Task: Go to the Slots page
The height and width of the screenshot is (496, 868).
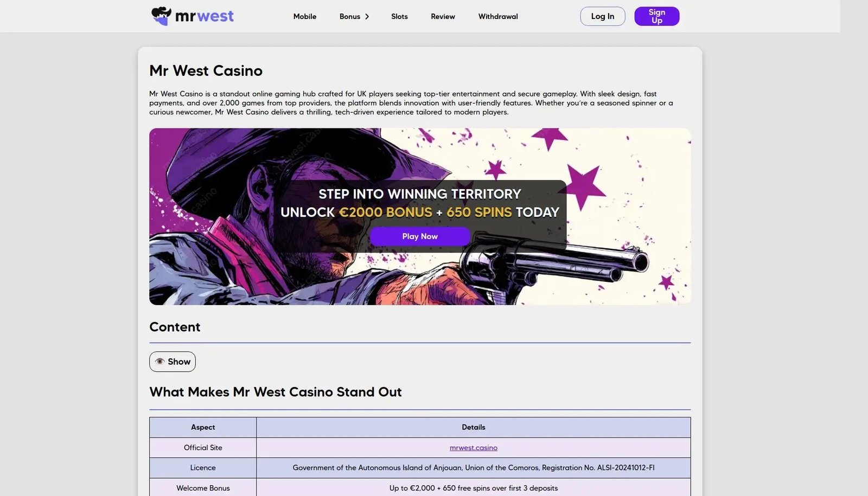Action: [399, 16]
